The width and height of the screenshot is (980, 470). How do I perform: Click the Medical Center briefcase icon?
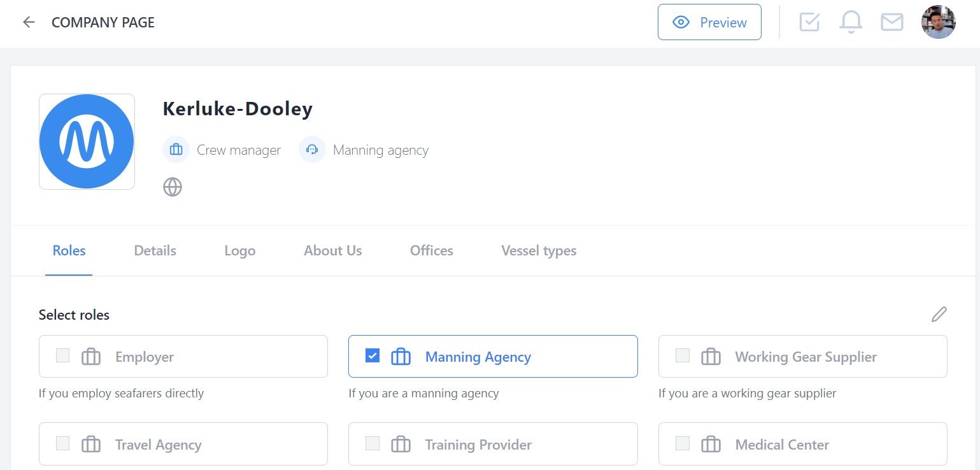(711, 444)
